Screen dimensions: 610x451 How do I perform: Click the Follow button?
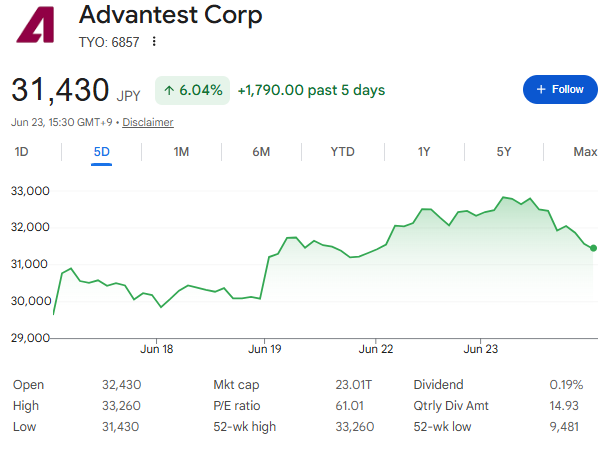tap(560, 89)
